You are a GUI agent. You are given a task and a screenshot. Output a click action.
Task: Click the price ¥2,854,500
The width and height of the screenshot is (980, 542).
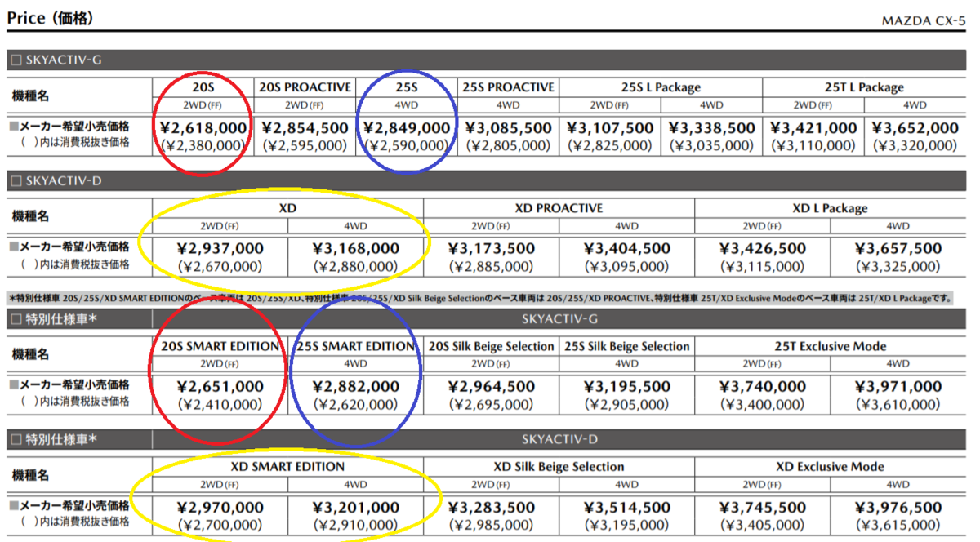click(305, 128)
